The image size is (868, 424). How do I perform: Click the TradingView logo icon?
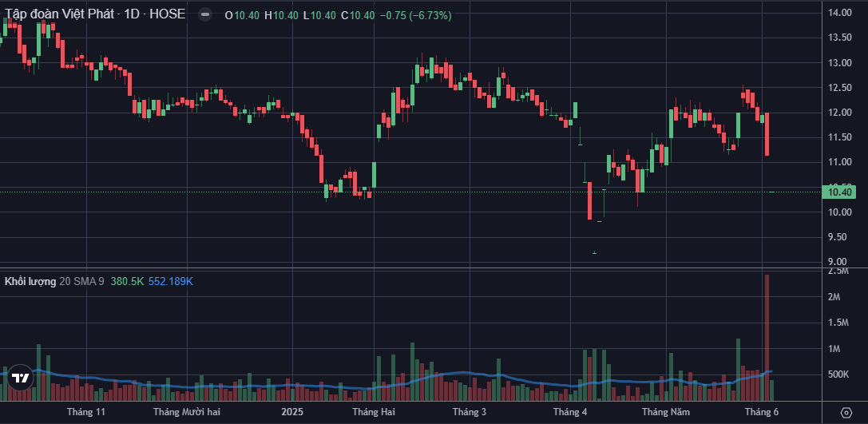pos(22,378)
